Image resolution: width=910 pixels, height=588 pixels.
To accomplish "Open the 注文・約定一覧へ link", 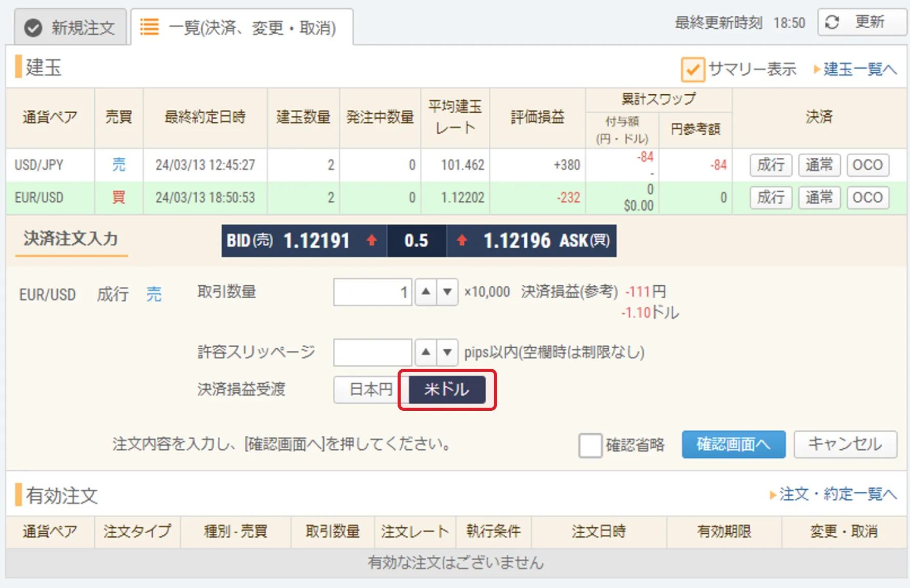I will [837, 494].
